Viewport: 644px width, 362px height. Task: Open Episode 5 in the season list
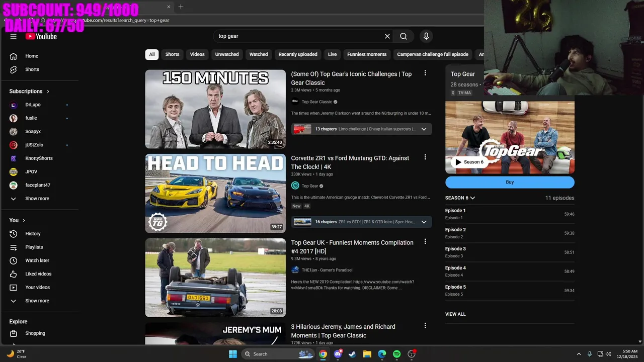pos(510,291)
